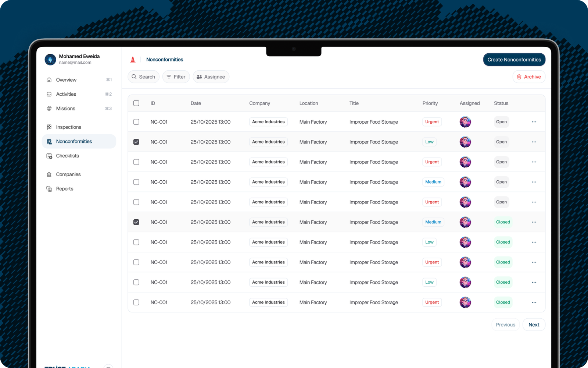Screen dimensions: 588x368
Task: Click Open status in Low priority row
Action: (x=501, y=142)
